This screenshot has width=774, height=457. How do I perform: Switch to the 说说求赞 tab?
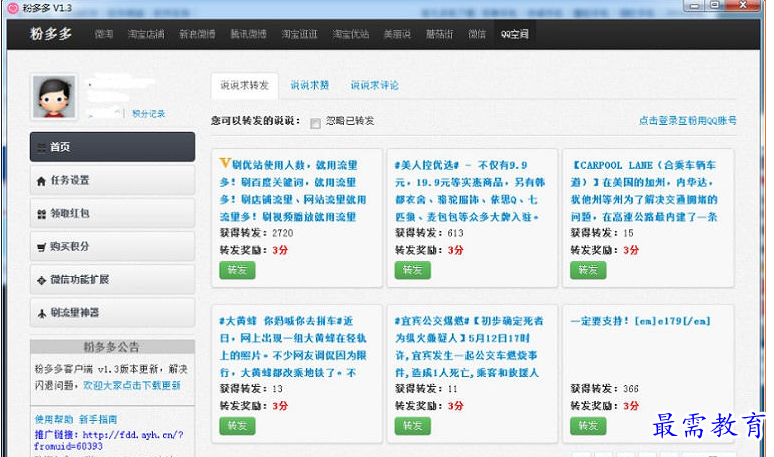click(x=310, y=85)
